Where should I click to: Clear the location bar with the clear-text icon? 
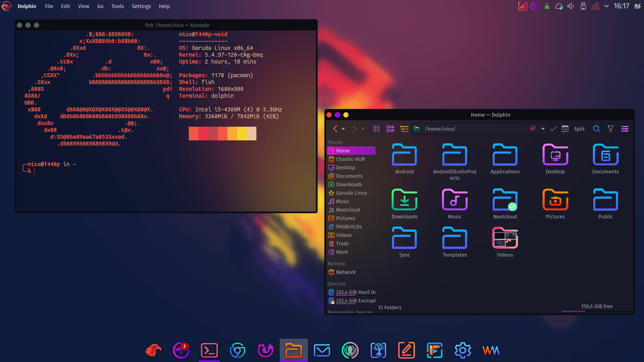[533, 129]
